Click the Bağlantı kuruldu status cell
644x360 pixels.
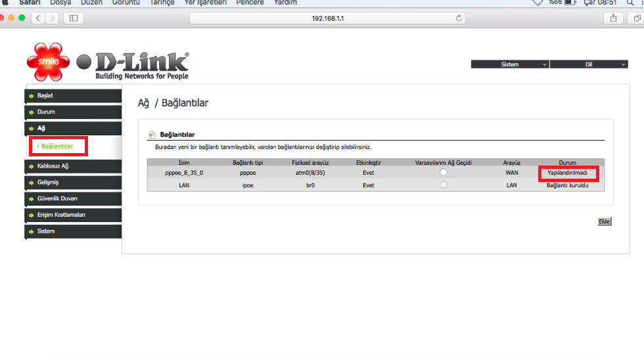pos(567,185)
